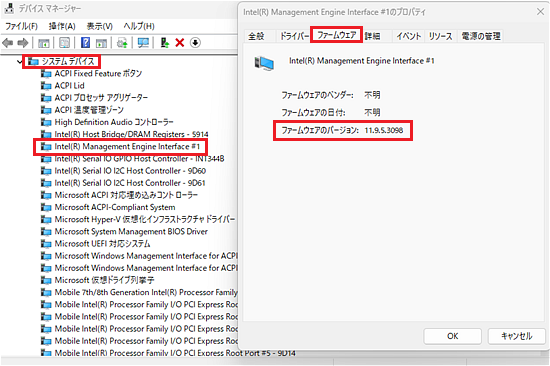Close the Intel Management Engine properties dialog

(540, 12)
